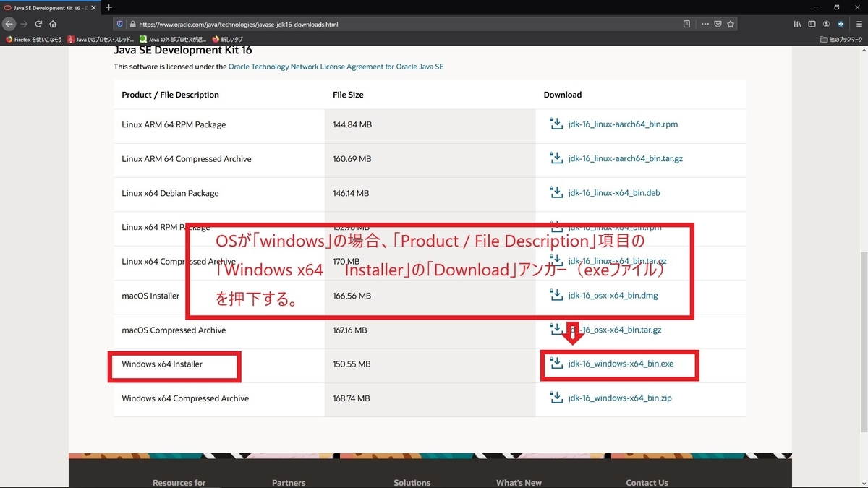Open the Firefox home page
Viewport: 868px width, 488px height.
pos(53,24)
